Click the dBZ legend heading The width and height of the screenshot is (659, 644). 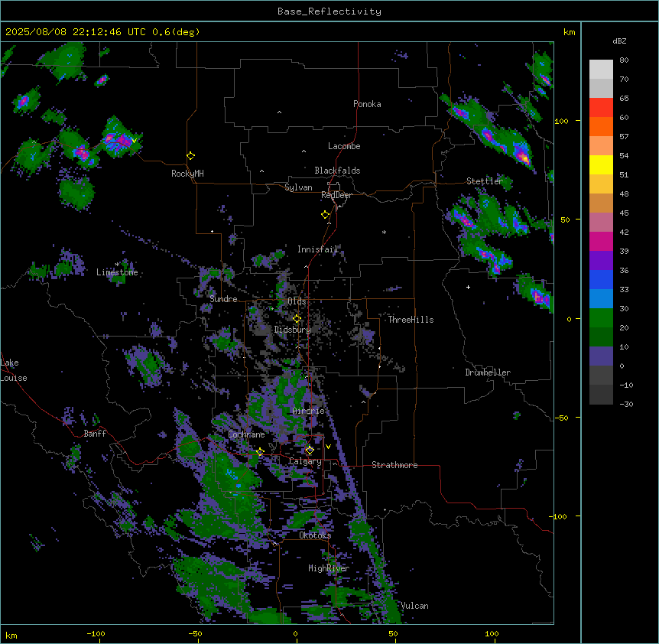(619, 41)
